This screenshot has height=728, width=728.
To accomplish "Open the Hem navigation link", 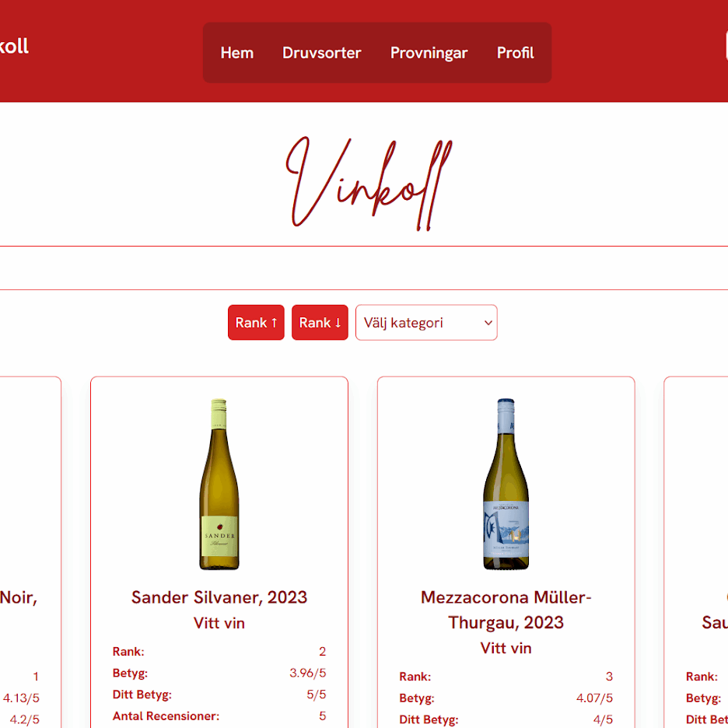I will coord(236,53).
